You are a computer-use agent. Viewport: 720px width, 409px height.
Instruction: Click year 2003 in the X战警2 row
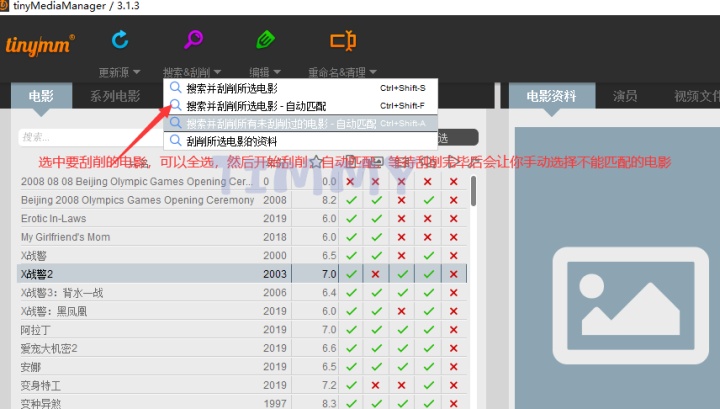click(275, 274)
